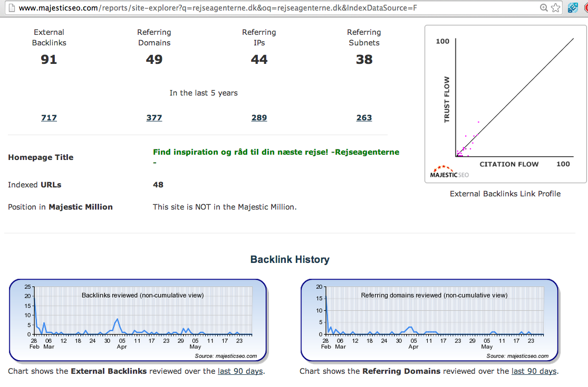The width and height of the screenshot is (588, 387).
Task: Click the Backlinks reviewed history chart
Action: coord(138,320)
